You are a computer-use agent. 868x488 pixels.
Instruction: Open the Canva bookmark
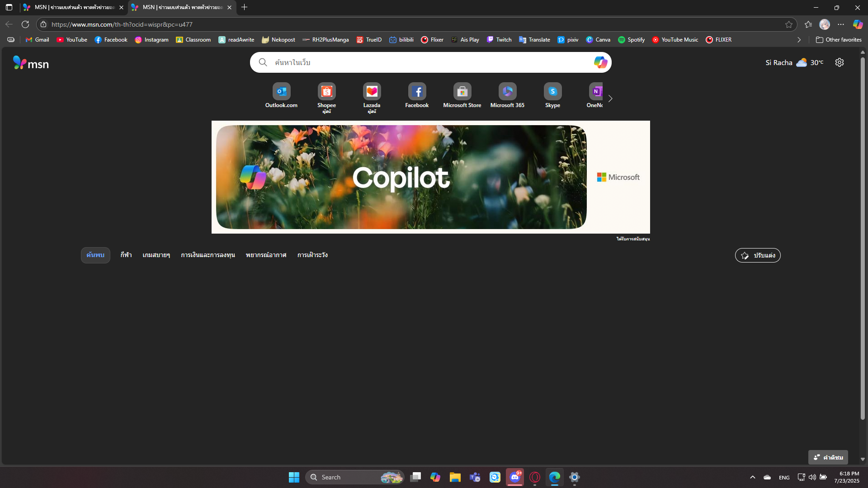pyautogui.click(x=598, y=40)
